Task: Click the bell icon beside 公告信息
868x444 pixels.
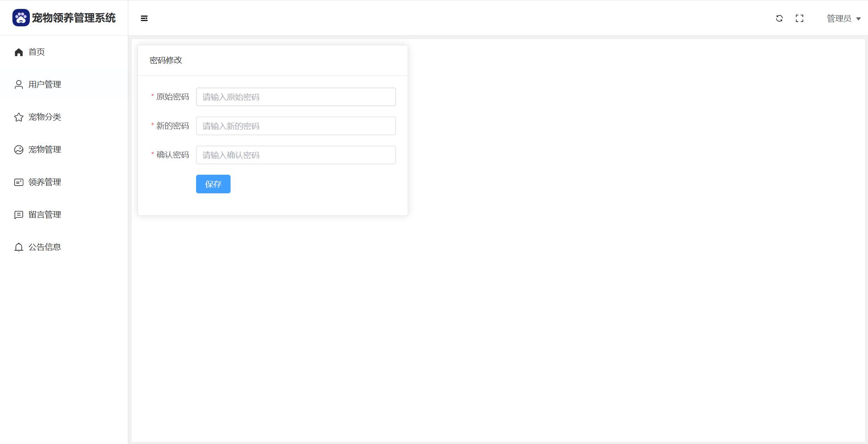Action: tap(19, 247)
